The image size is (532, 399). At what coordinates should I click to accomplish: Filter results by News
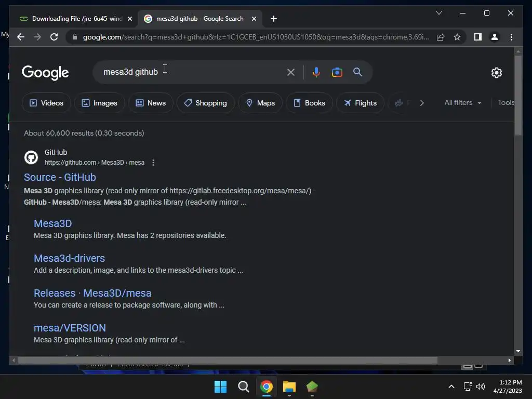pyautogui.click(x=151, y=103)
